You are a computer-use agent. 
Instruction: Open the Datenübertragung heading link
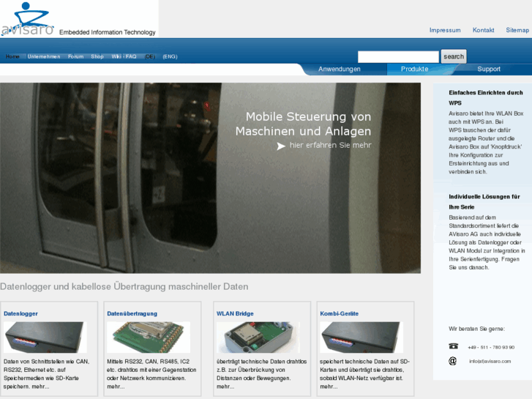[132, 313]
